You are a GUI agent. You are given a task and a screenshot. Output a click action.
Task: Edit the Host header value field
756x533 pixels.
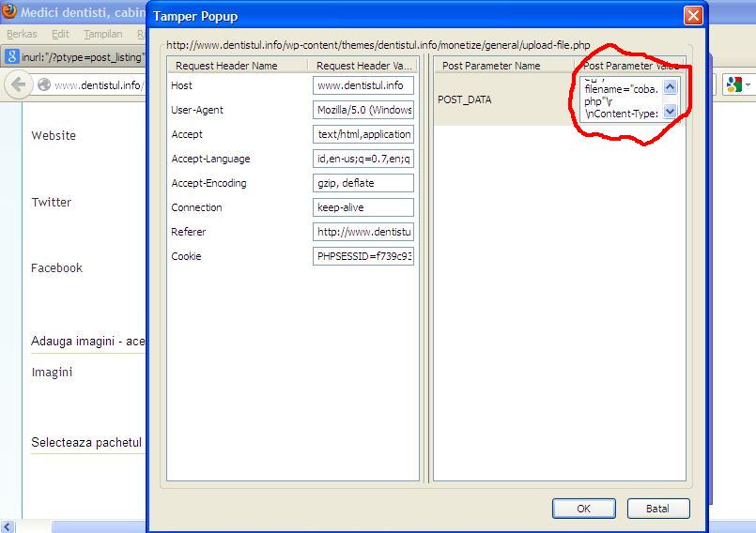pos(363,85)
